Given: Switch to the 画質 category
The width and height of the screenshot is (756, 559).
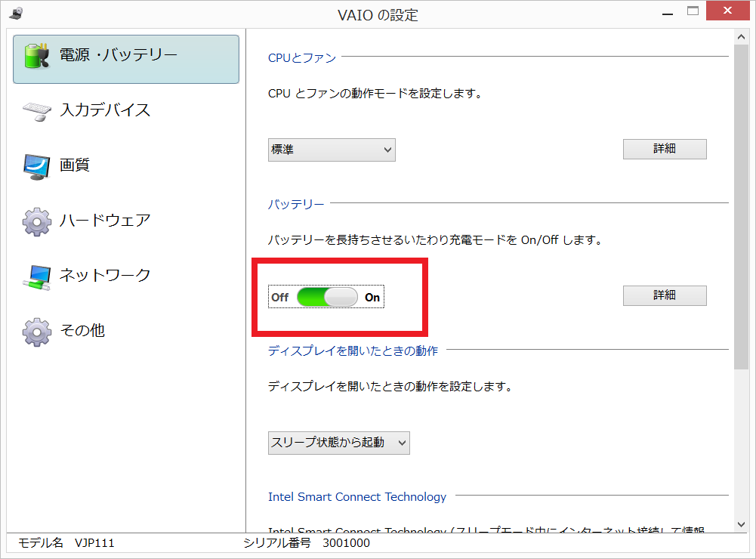Looking at the screenshot, I should click(126, 166).
